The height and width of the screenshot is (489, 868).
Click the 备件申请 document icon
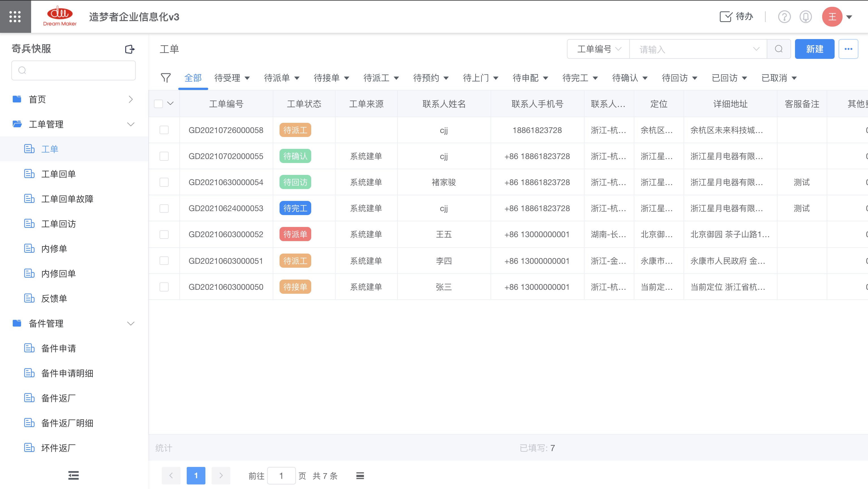(x=29, y=348)
